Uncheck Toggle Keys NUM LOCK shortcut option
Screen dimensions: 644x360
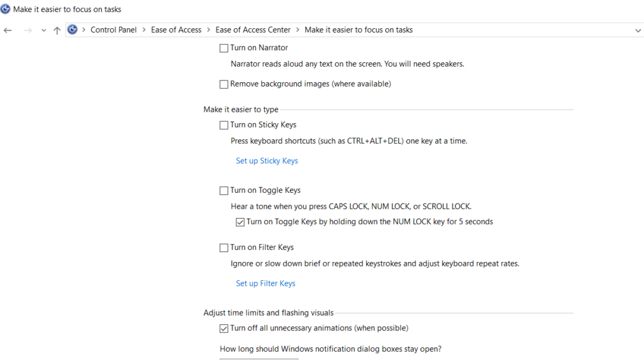240,222
